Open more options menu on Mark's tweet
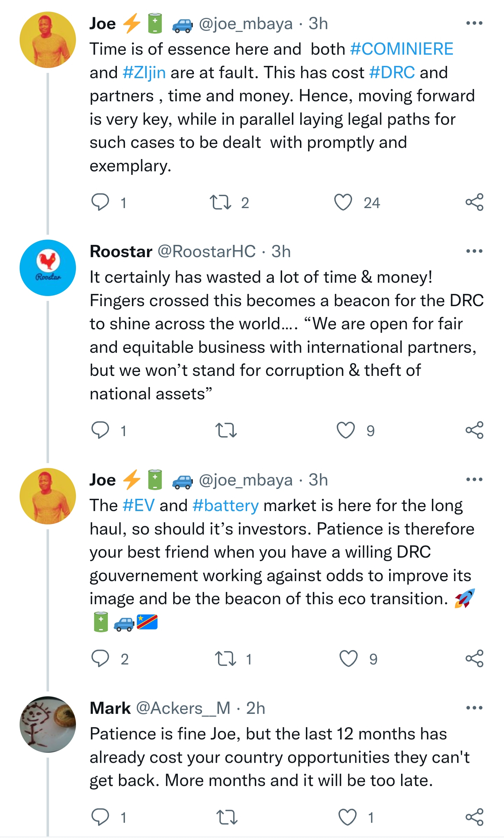Screen dimensions: 504x840 [474, 708]
